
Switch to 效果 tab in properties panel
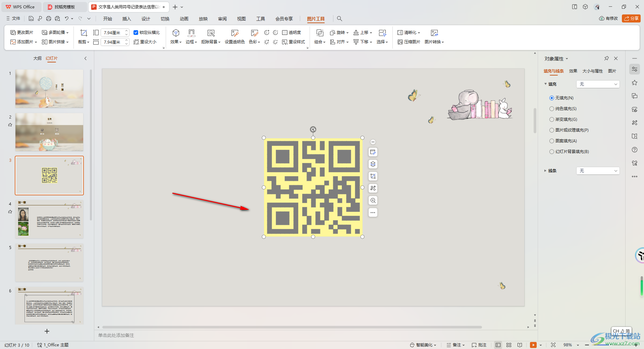[573, 71]
